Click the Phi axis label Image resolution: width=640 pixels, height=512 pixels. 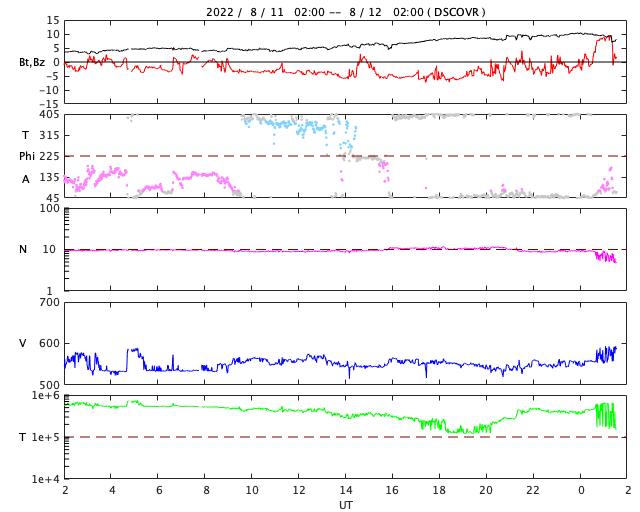pos(27,156)
